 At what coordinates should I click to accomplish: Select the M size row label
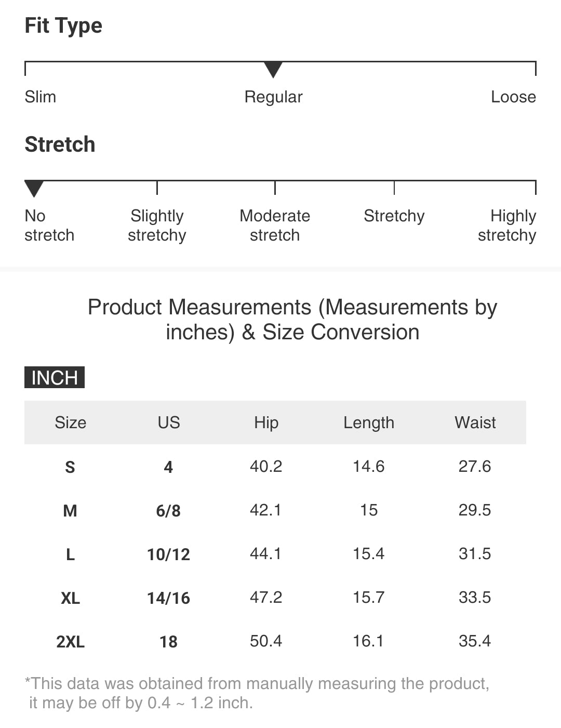[70, 511]
